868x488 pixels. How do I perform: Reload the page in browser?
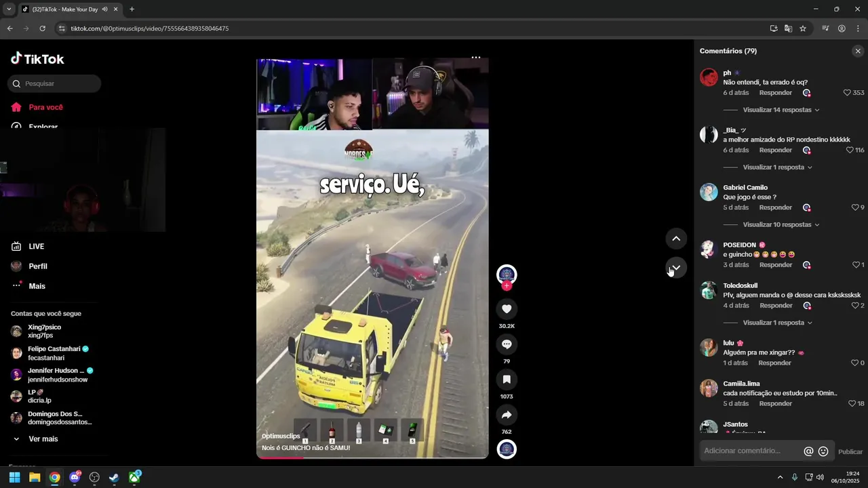(x=43, y=28)
